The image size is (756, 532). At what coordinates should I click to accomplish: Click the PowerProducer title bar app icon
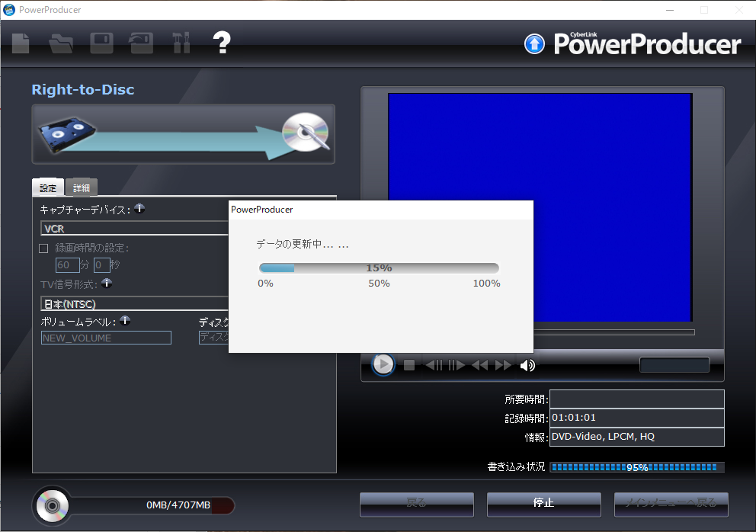[9, 10]
